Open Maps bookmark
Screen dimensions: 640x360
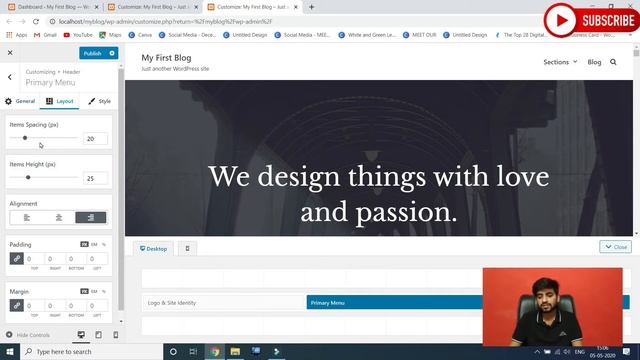pyautogui.click(x=110, y=35)
